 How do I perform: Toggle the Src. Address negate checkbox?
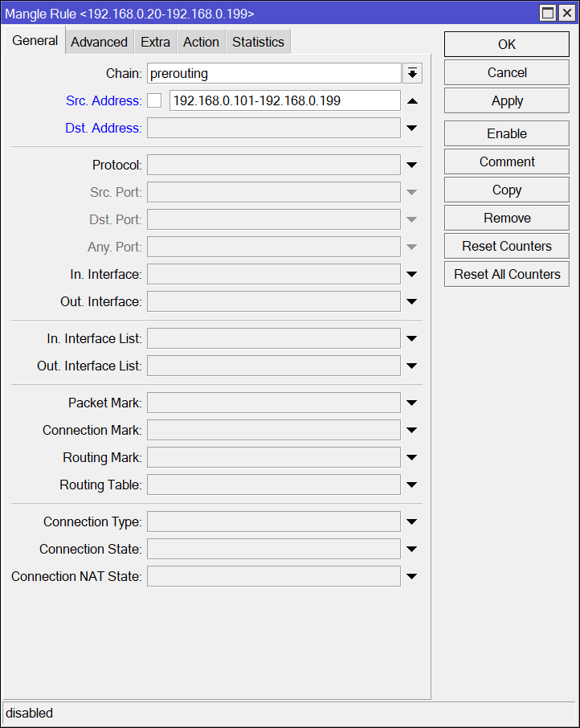pos(154,101)
